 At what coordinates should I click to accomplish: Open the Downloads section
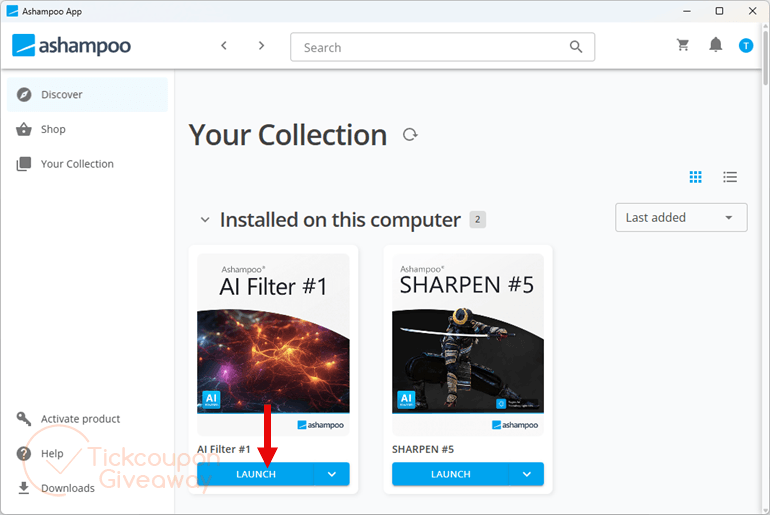tap(87, 488)
